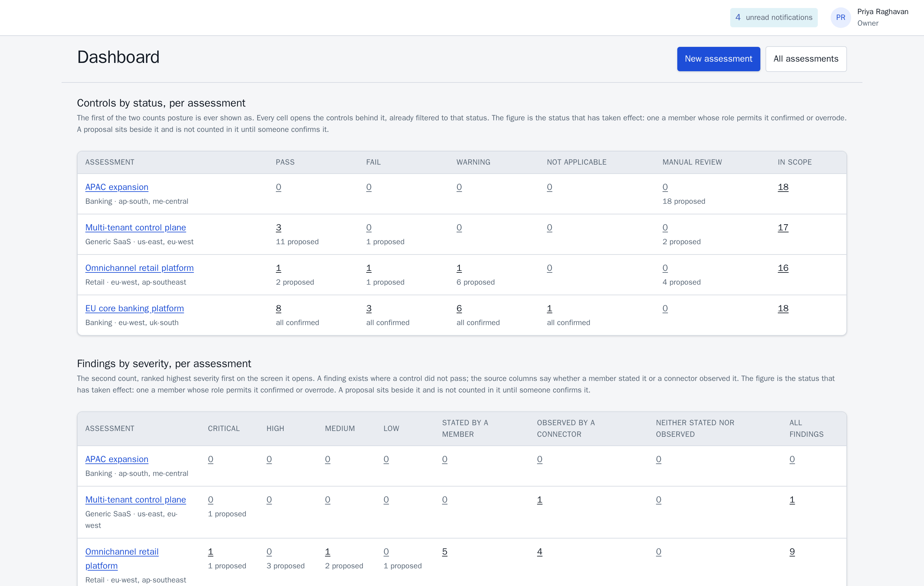
Task: Open the Fail count 1 for Omnichannel retail platform
Action: point(369,268)
